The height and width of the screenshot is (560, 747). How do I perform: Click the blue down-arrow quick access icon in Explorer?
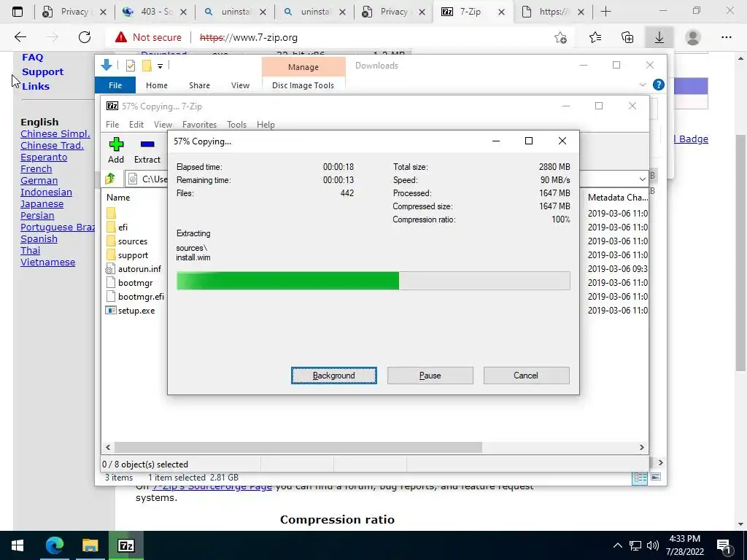click(107, 65)
